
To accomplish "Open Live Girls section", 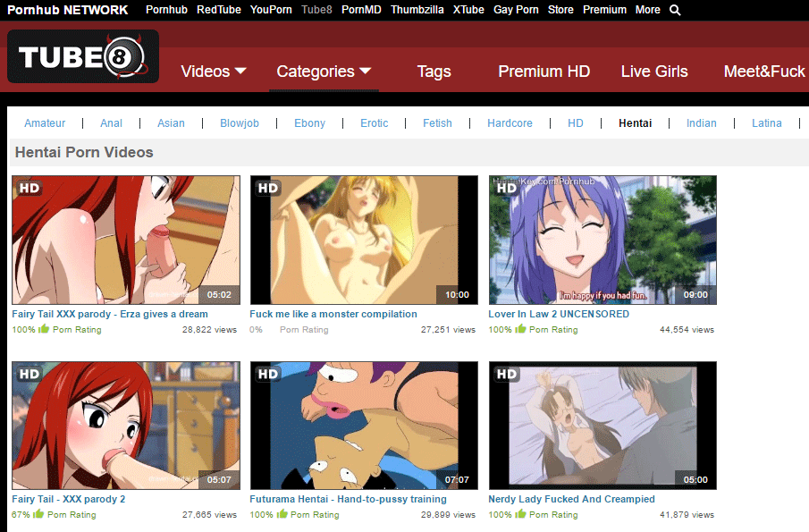I will point(654,72).
